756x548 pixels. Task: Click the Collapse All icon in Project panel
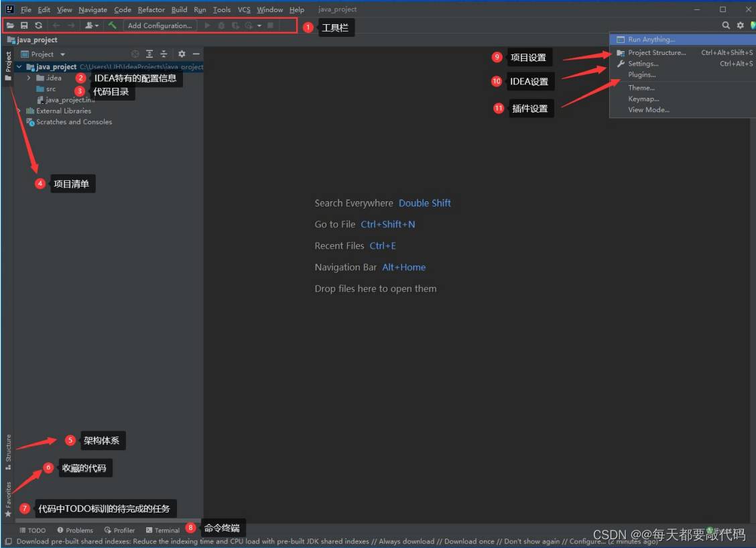(164, 54)
